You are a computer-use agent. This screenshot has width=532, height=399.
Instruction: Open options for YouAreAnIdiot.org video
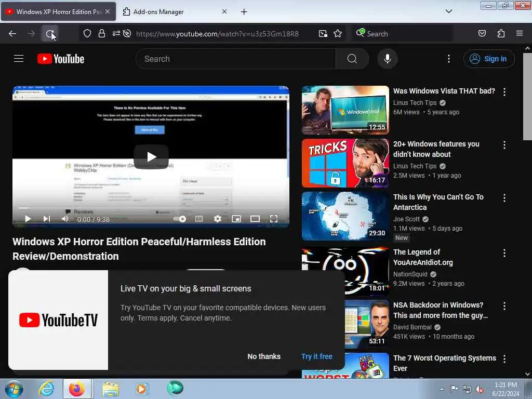coord(504,253)
